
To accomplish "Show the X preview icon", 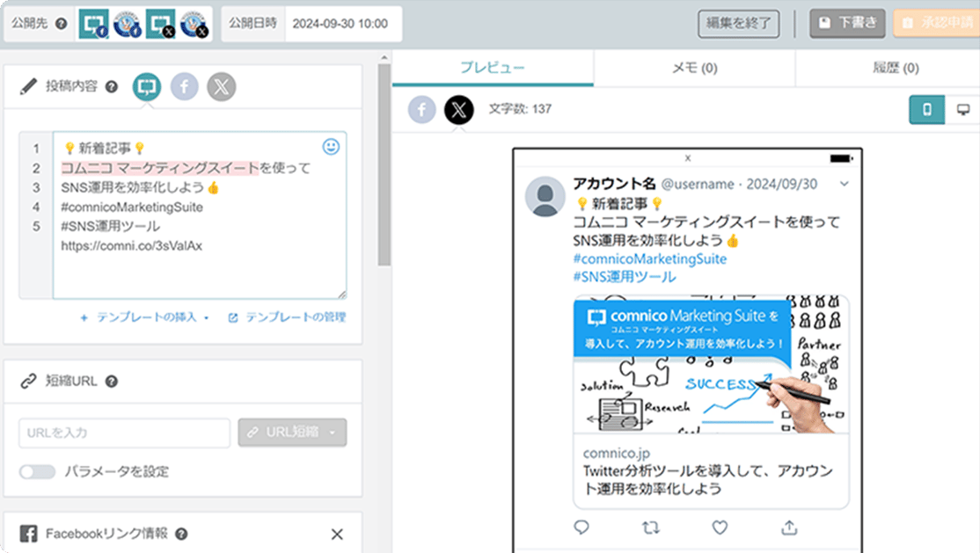I will click(458, 109).
